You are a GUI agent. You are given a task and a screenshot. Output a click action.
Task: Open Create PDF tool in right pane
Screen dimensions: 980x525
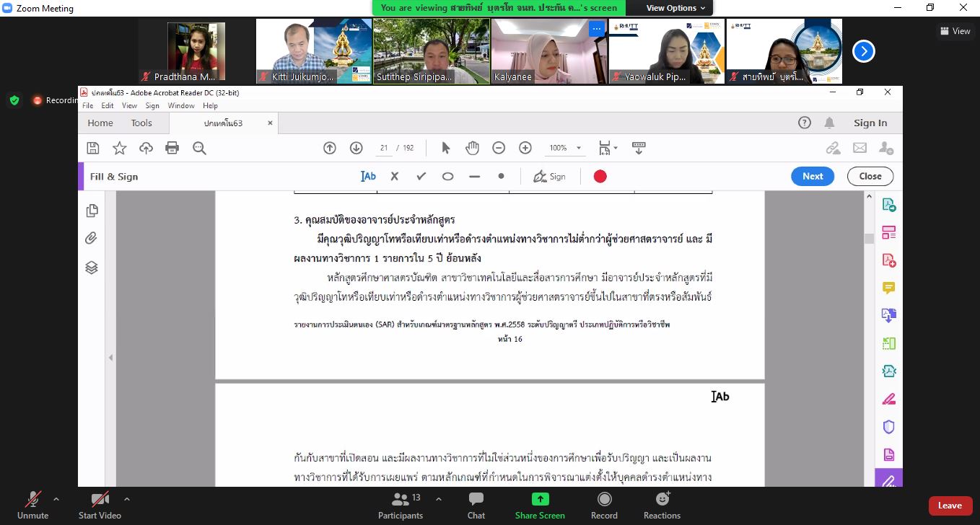point(889,260)
